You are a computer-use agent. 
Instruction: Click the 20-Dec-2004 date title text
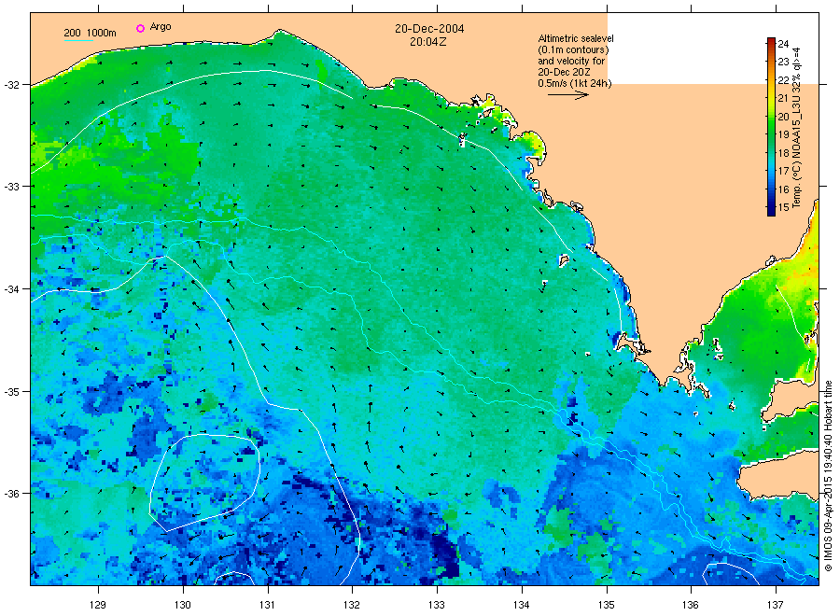coord(429,29)
